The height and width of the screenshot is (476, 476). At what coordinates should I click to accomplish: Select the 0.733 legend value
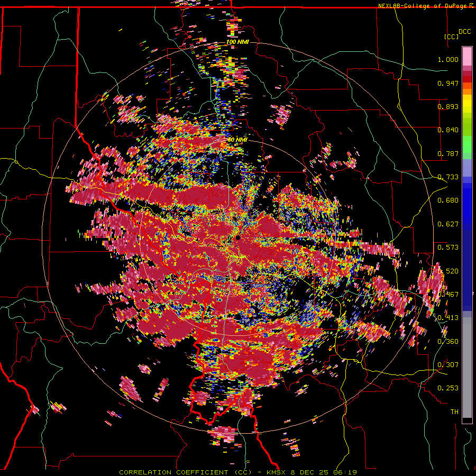click(448, 177)
